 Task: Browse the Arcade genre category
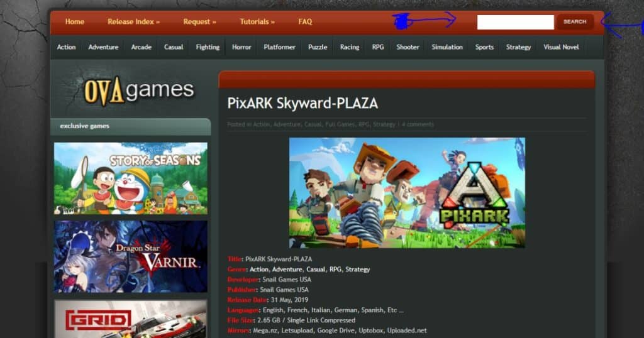tap(142, 47)
